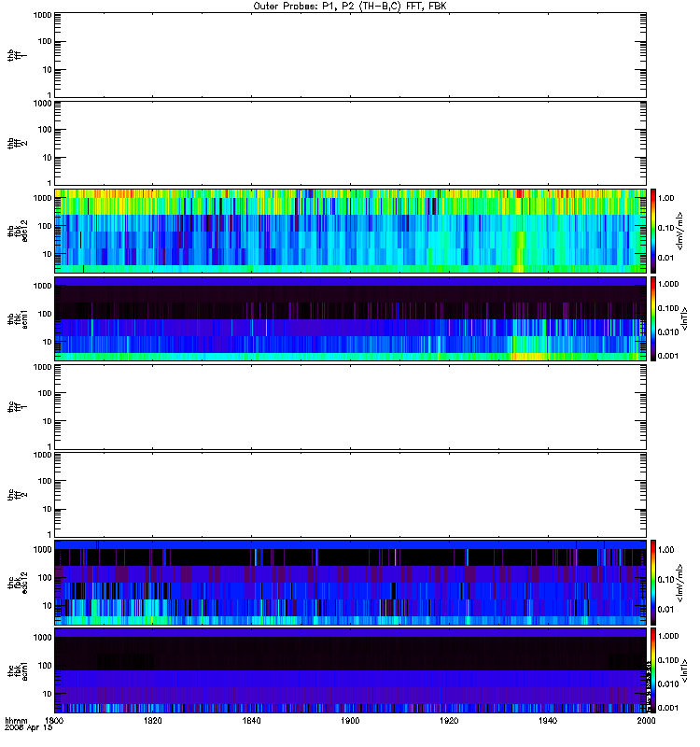
Task: Click the 0.001 tick on thb scm1 color bar
Action: coord(668,356)
